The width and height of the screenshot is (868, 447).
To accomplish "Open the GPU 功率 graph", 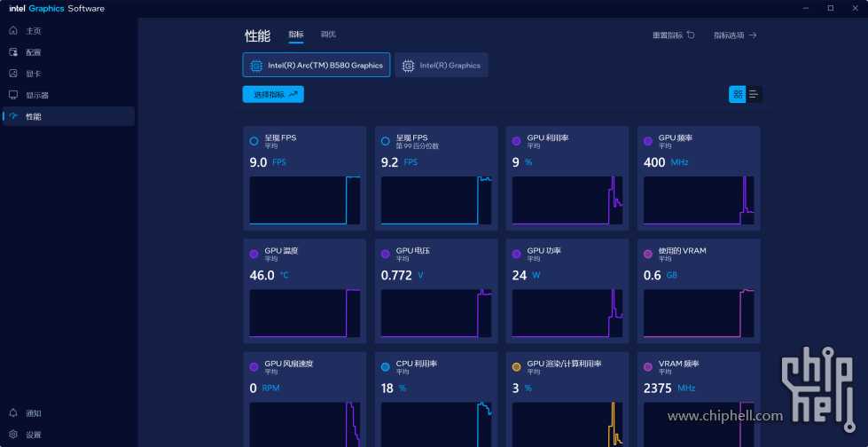I will (x=567, y=313).
